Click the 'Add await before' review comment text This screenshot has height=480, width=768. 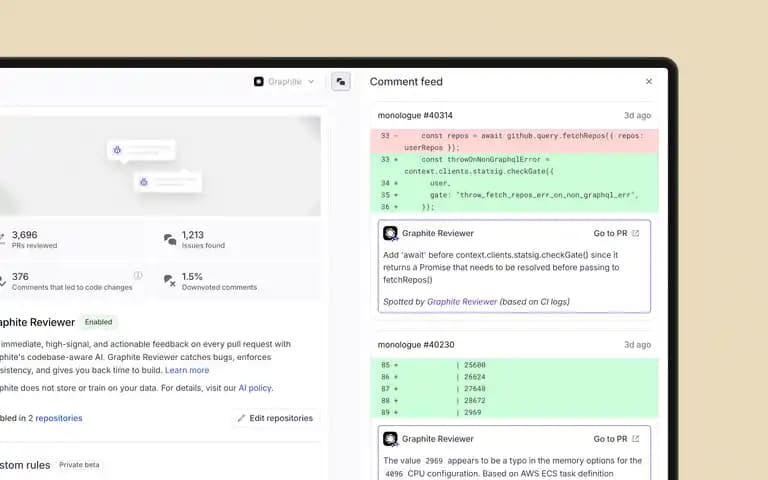pyautogui.click(x=501, y=267)
